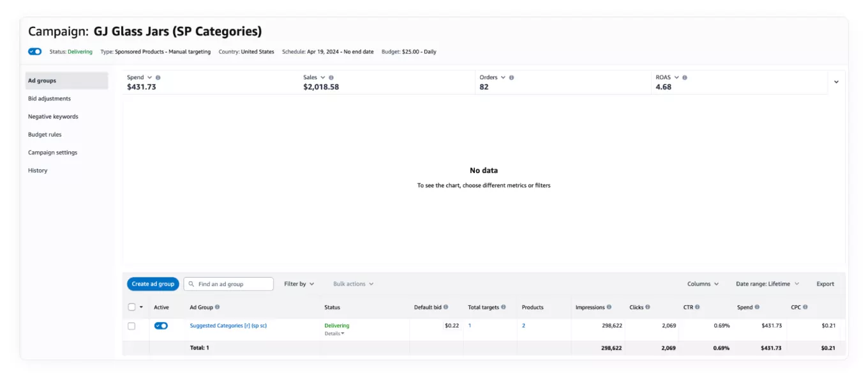Disable the Suggested Categories ad group toggle
Screen dimensions: 868x382
(161, 326)
